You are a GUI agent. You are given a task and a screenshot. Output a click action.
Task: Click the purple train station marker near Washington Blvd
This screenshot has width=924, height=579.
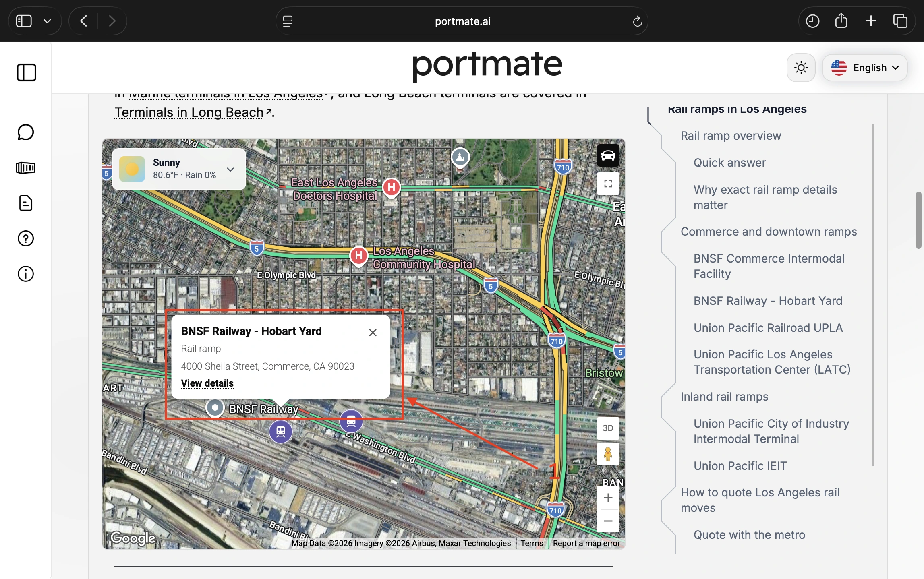(351, 421)
